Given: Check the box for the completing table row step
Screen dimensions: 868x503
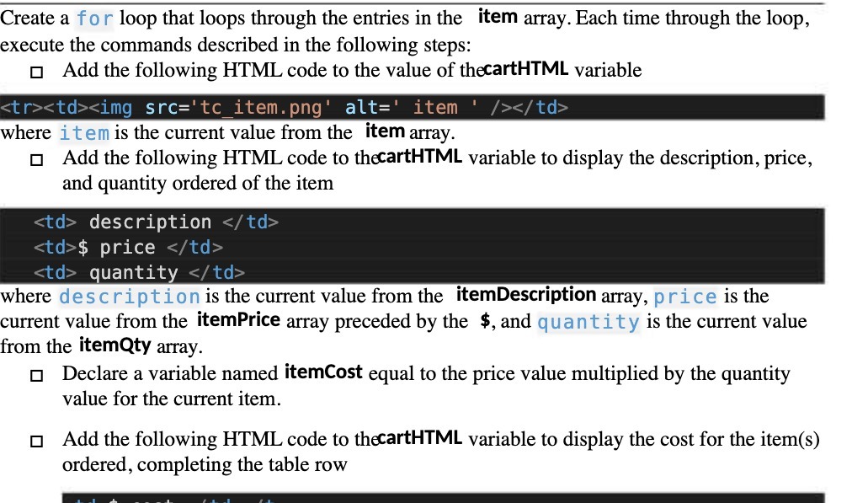Looking at the screenshot, I should point(35,441).
